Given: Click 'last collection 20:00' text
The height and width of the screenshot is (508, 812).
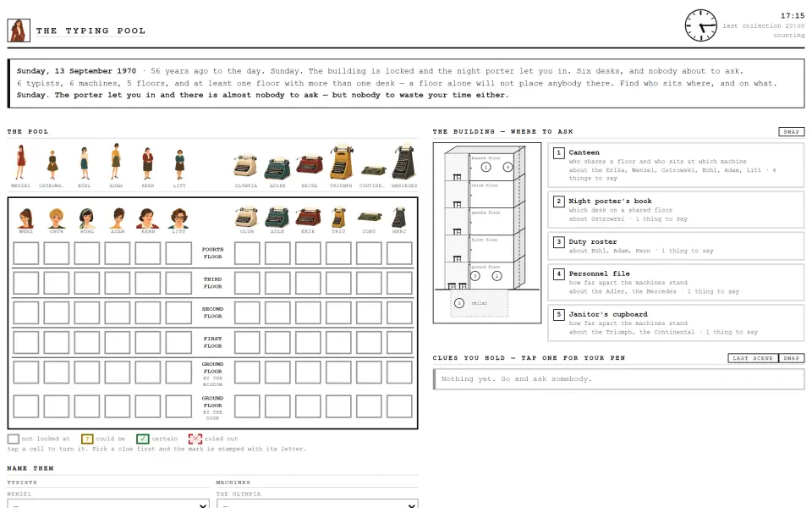Looking at the screenshot, I should pos(763,25).
